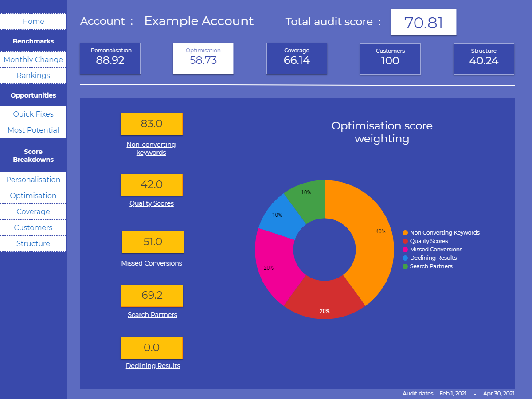
Task: Open the Rankings page
Action: point(33,75)
